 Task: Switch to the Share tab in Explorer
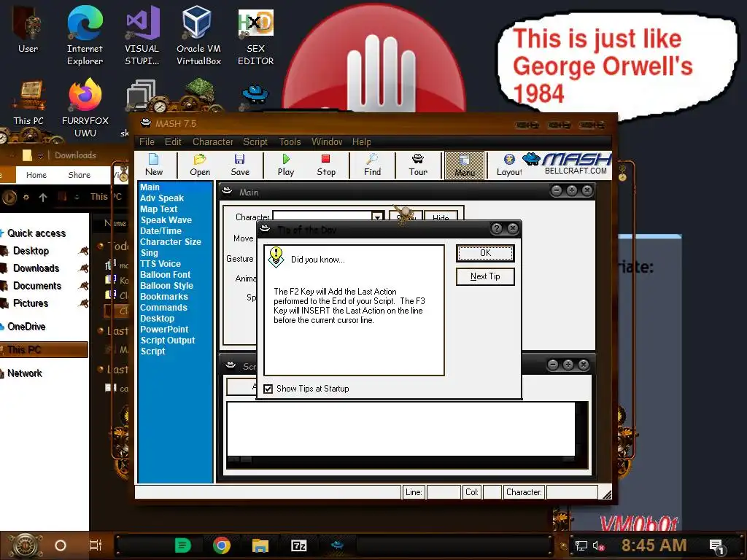[x=79, y=175]
